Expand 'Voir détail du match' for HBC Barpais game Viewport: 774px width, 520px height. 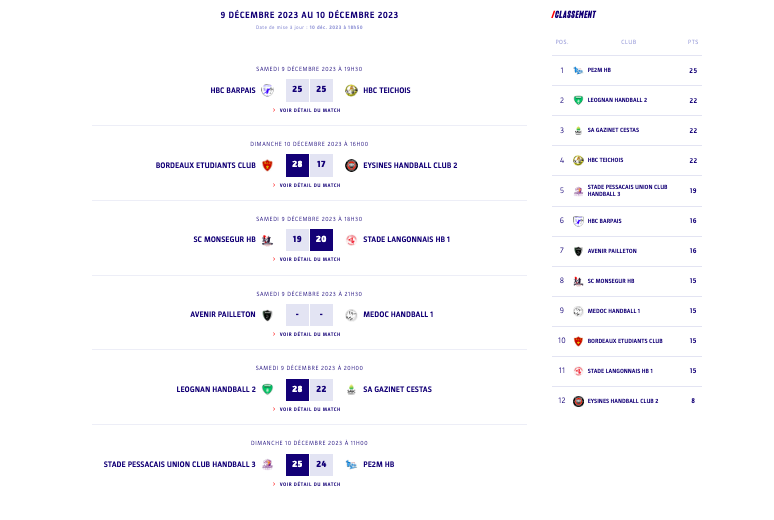pyautogui.click(x=309, y=110)
